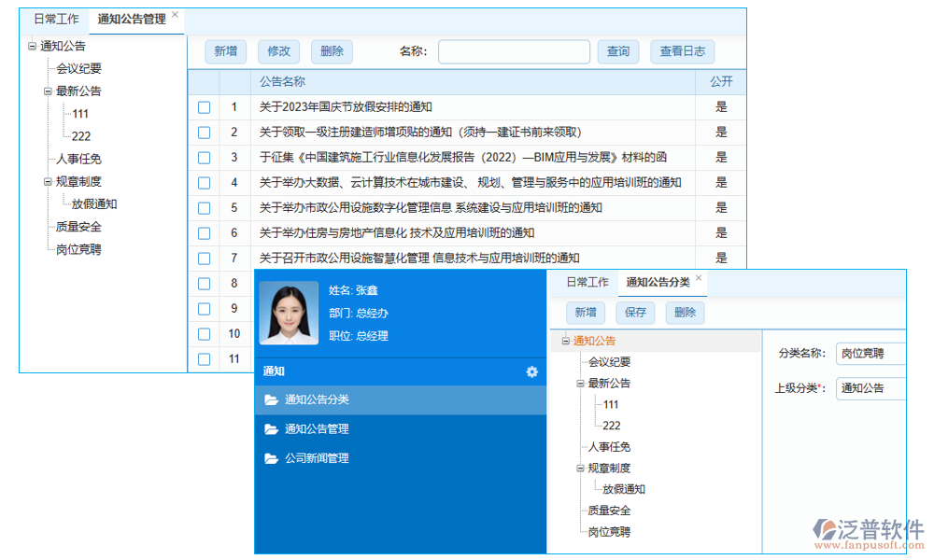The width and height of the screenshot is (934, 560).
Task: Close the 通知公告分类 tab with its X
Action: 699,278
